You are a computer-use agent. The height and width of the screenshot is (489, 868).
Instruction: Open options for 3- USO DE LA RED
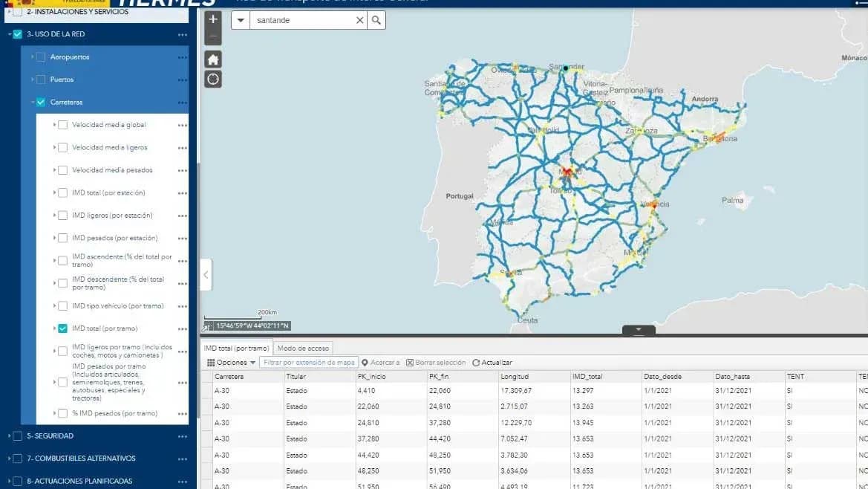[x=182, y=35]
